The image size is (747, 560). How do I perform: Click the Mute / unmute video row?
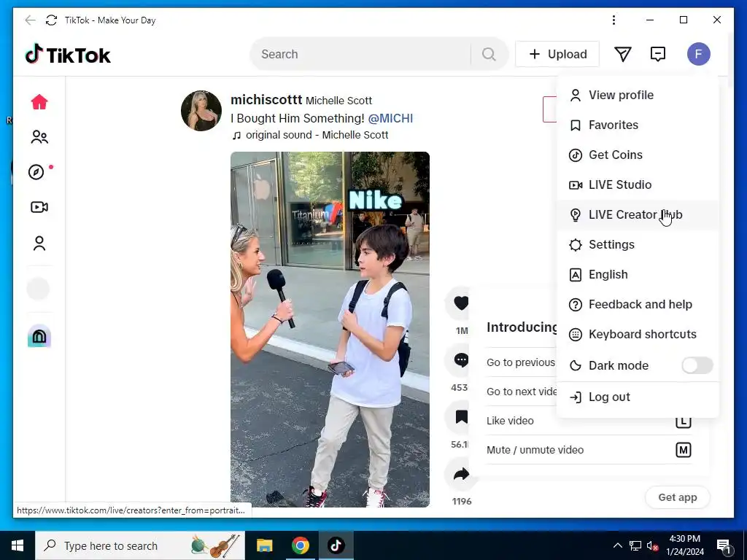(589, 450)
